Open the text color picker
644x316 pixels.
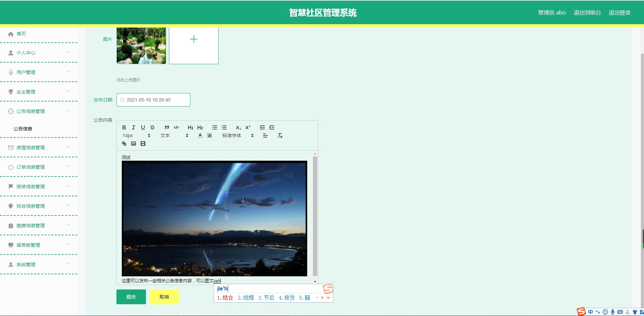[x=200, y=135]
